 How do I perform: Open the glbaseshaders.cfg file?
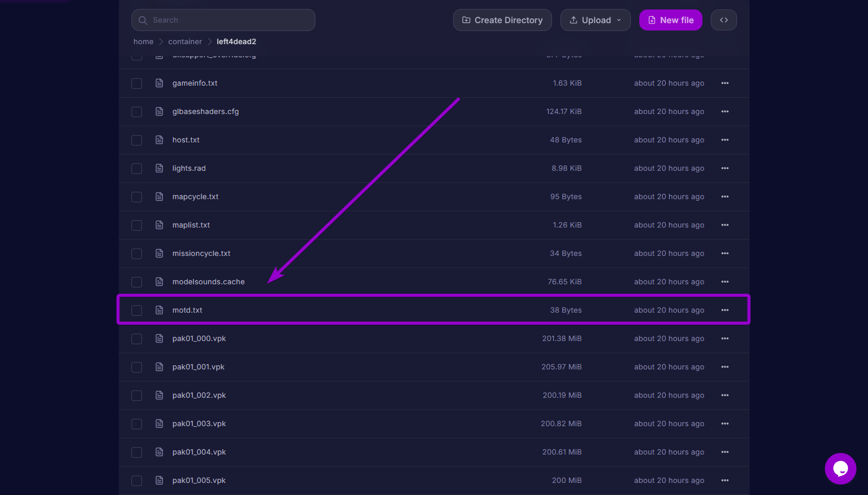[206, 111]
